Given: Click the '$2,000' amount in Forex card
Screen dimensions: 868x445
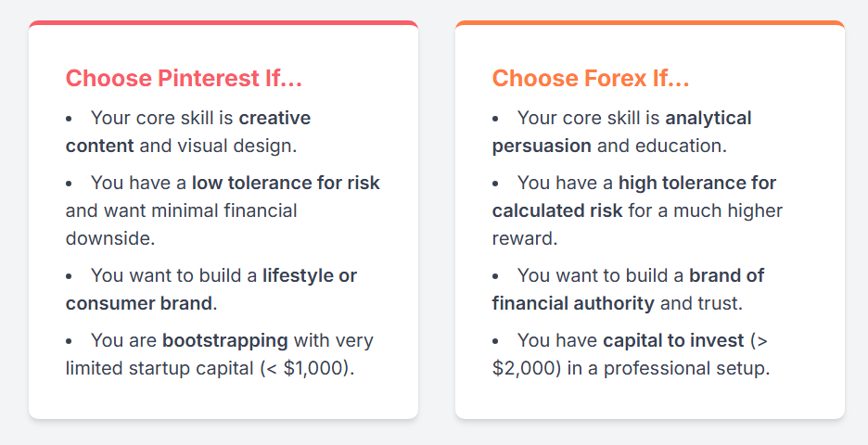Looking at the screenshot, I should (527, 369).
